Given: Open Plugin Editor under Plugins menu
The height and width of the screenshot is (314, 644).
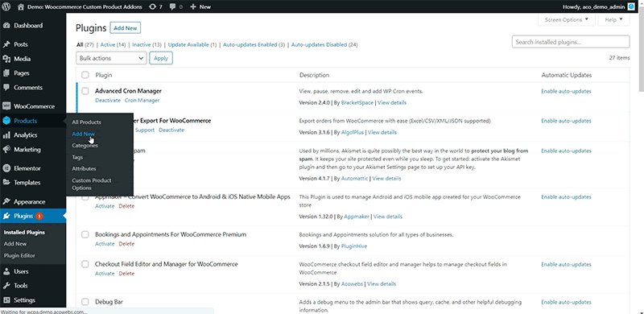Looking at the screenshot, I should point(19,255).
